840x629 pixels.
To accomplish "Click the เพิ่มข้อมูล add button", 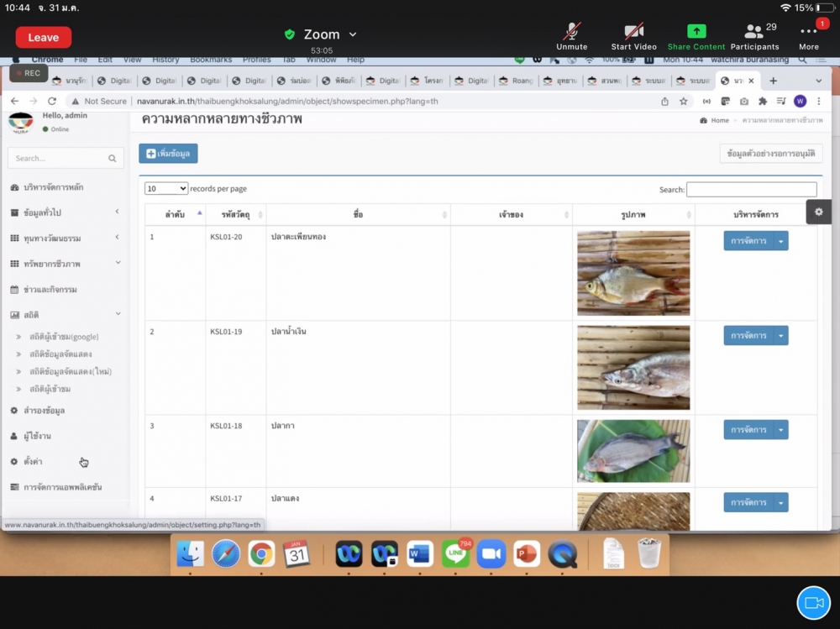I will point(168,154).
